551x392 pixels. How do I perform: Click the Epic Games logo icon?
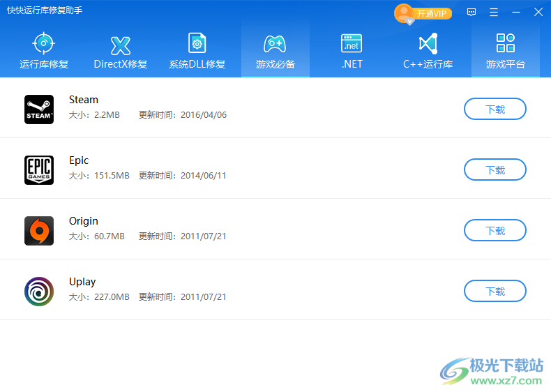39,170
